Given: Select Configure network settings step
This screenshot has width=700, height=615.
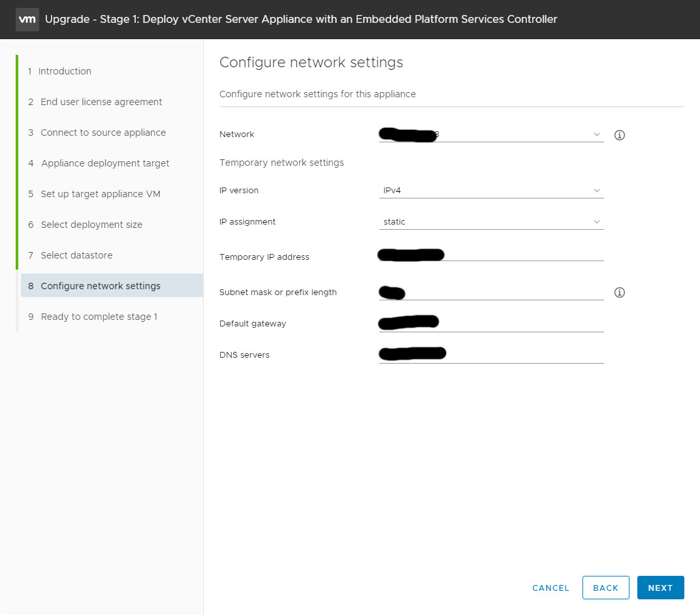Looking at the screenshot, I should (112, 286).
